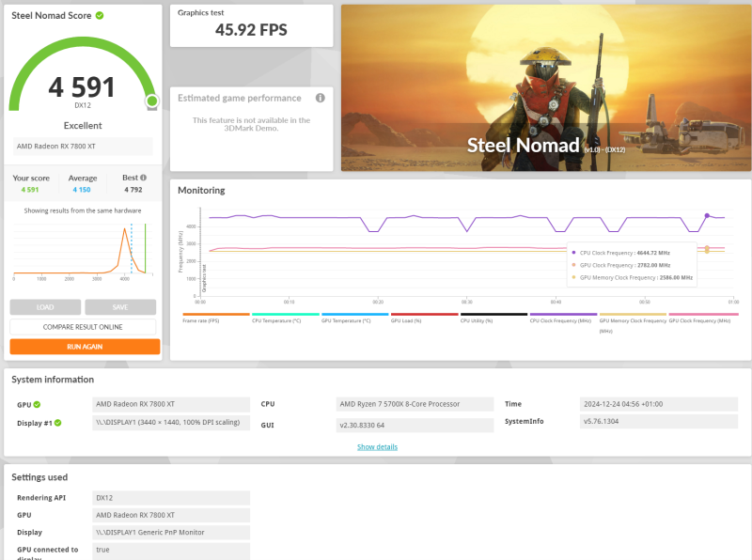Image resolution: width=752 pixels, height=560 pixels.
Task: Click the Settings used GPU value AMD Radeon RX 7800 XT
Action: click(171, 516)
